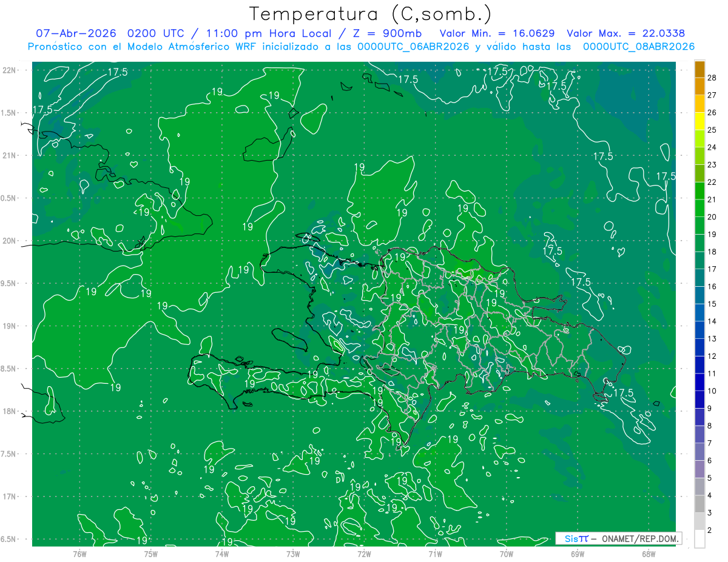Click the Valor Min. = 16.0629 readout
728x562 pixels.
coord(497,33)
